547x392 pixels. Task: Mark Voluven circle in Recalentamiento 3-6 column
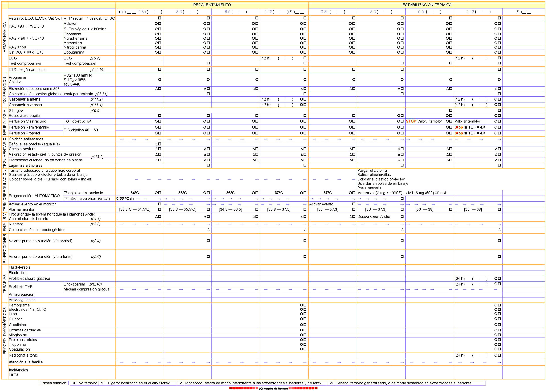coord(205,23)
